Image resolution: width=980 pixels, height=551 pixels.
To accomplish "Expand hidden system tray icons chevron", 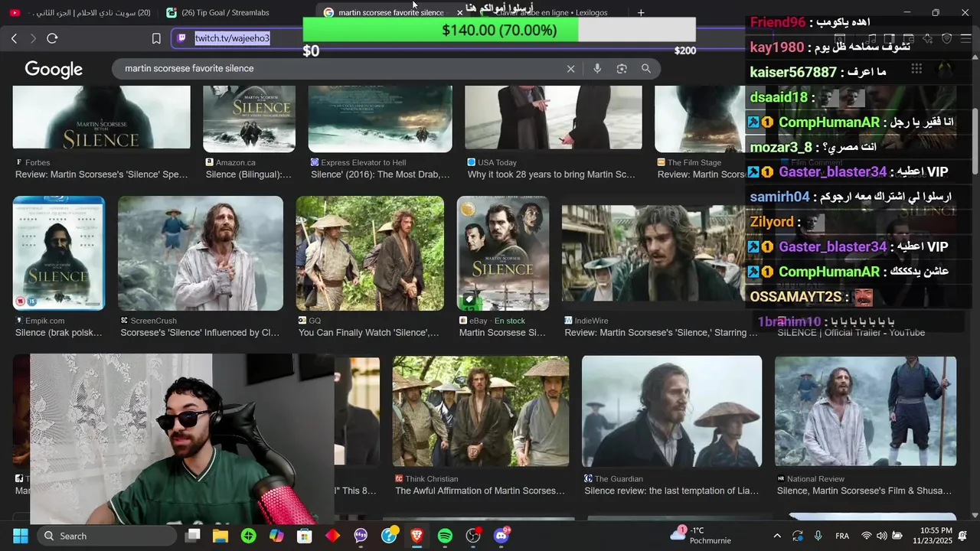I will pyautogui.click(x=777, y=536).
